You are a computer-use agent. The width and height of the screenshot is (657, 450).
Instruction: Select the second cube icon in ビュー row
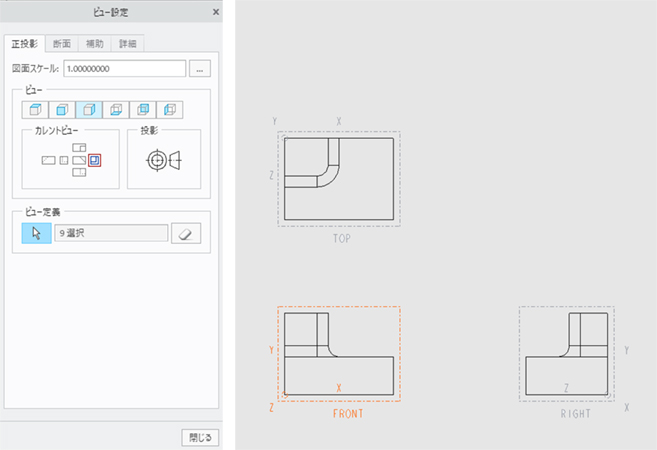[62, 109]
